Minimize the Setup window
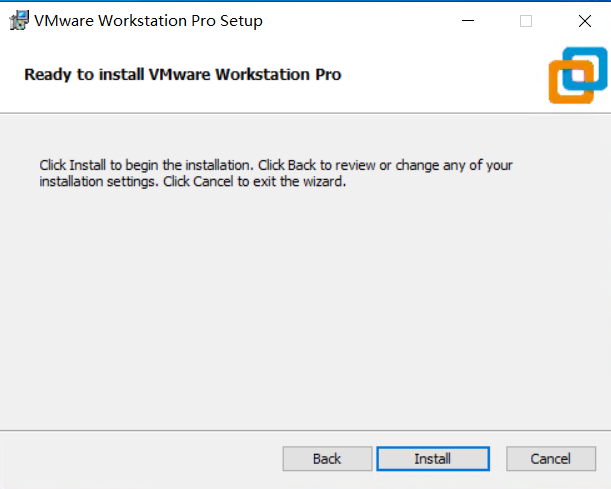 tap(466, 21)
